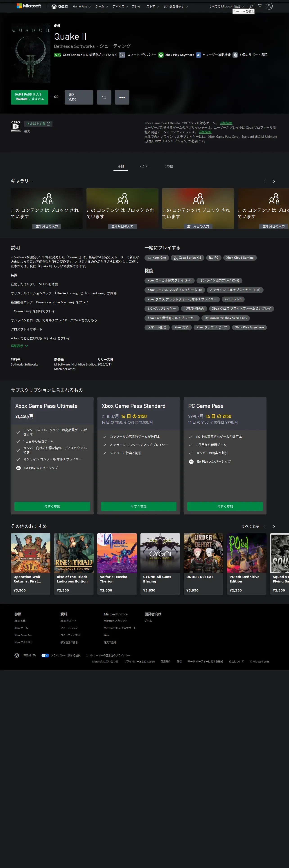Screen dimensions: 289x868
Task: Add Quake II to wishlist heart button
Action: pyautogui.click(x=104, y=97)
